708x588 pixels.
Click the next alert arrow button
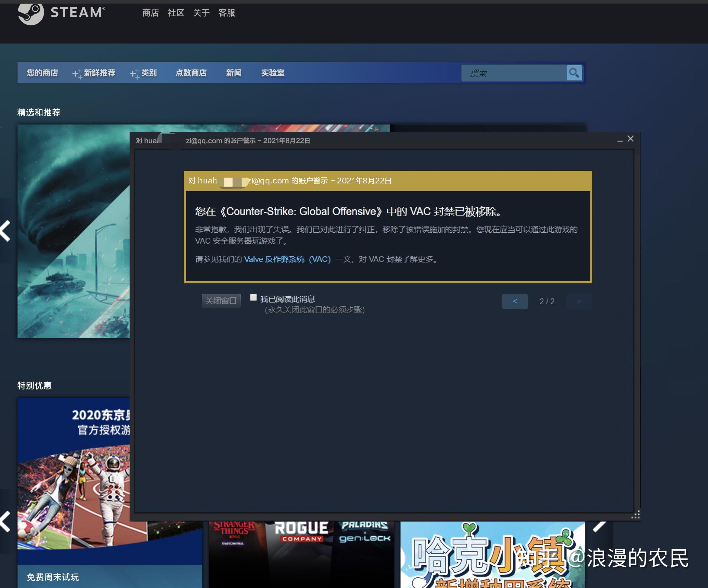(x=579, y=301)
